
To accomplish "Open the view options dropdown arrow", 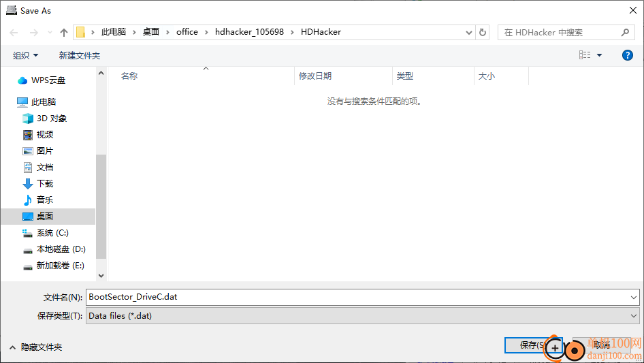I will coord(599,55).
